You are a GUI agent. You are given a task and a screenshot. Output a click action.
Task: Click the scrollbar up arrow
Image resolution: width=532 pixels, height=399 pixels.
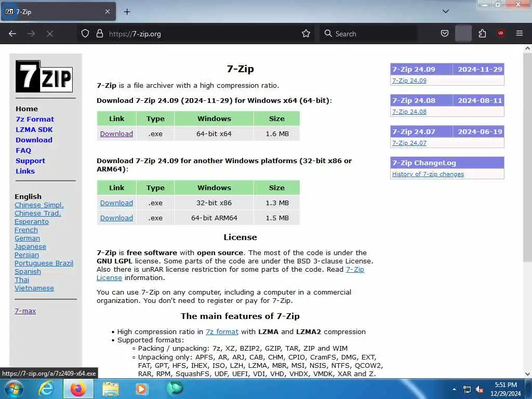tap(527, 48)
